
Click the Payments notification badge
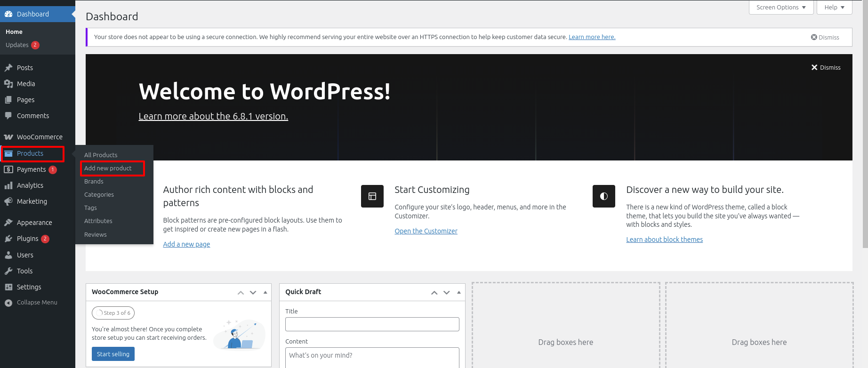click(53, 170)
